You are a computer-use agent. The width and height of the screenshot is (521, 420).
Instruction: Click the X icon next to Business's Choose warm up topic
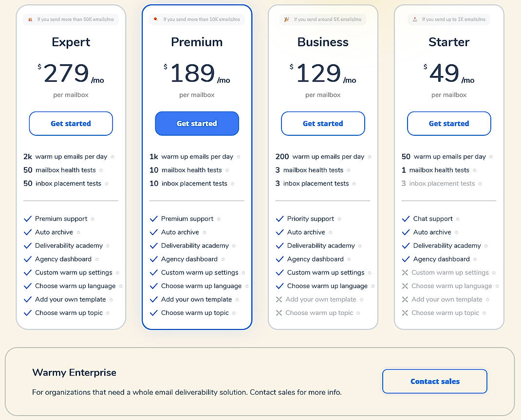pyautogui.click(x=279, y=312)
